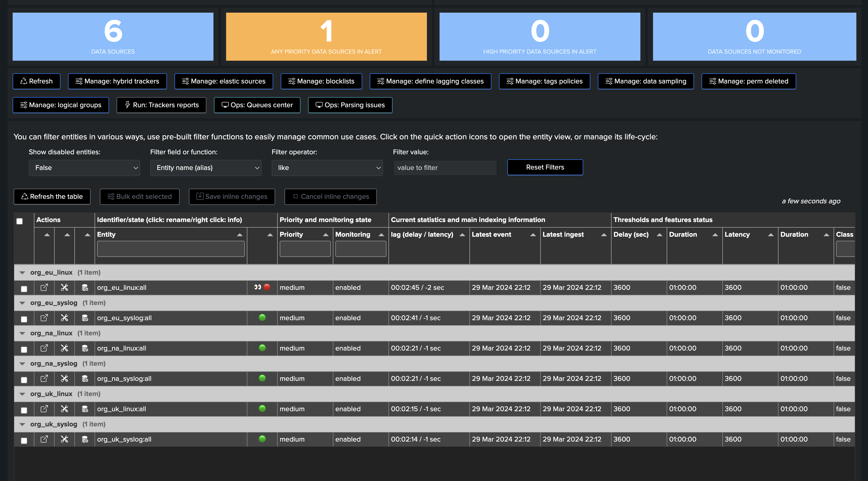Open entity view icon for org_uk_linux:all
The image size is (868, 481).
point(44,409)
